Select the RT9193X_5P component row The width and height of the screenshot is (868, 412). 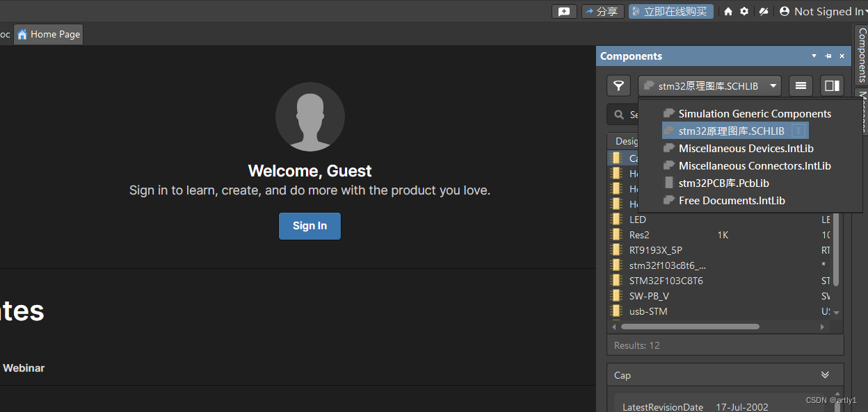click(719, 250)
